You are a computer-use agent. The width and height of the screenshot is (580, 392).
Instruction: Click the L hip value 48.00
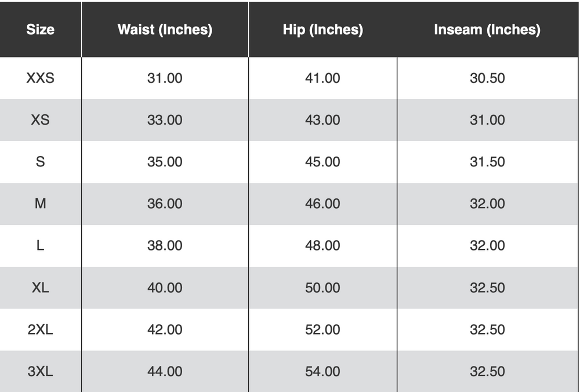pyautogui.click(x=322, y=245)
